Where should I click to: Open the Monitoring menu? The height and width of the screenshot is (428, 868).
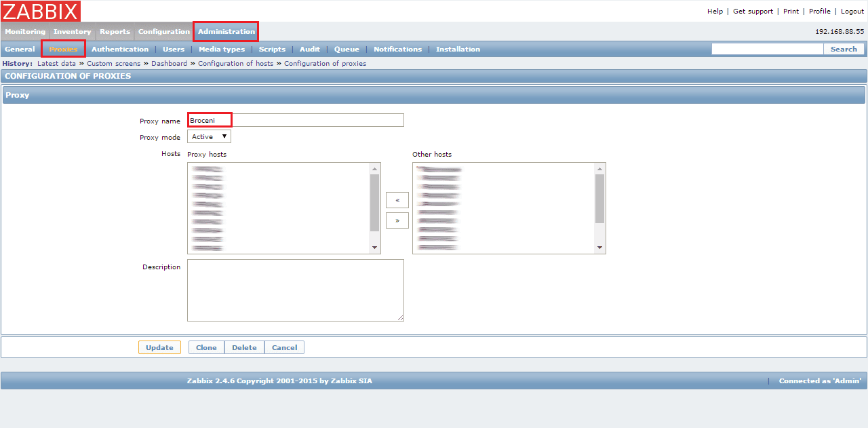coord(25,32)
